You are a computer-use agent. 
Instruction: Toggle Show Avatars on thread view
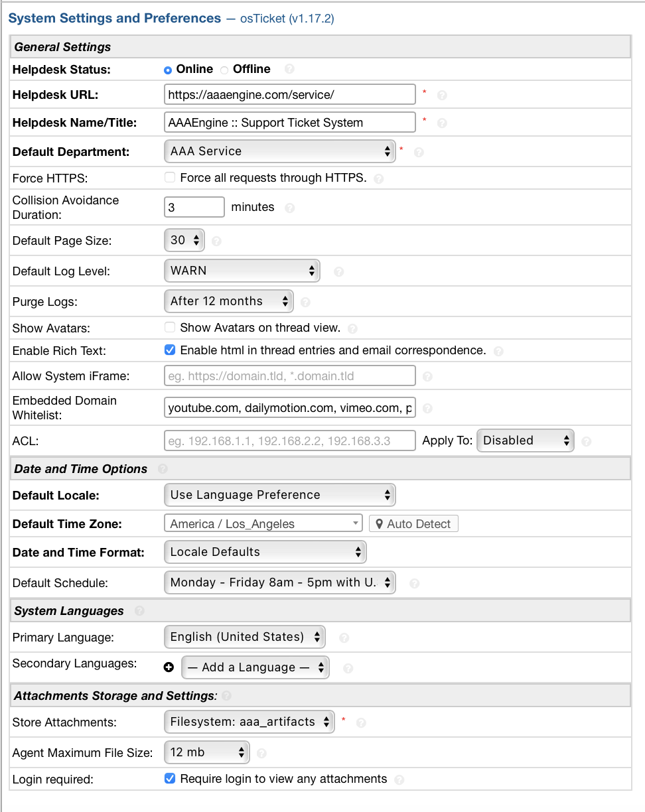tap(170, 328)
